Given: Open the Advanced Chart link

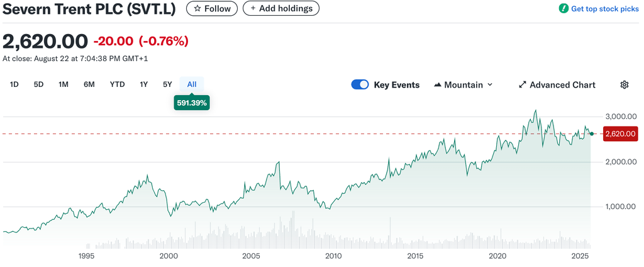Looking at the screenshot, I should (x=562, y=85).
